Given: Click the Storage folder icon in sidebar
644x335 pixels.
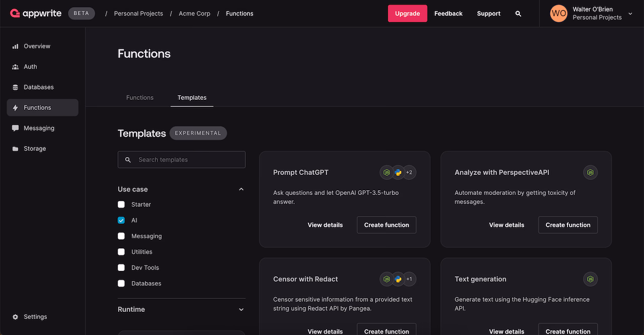Looking at the screenshot, I should click(15, 149).
